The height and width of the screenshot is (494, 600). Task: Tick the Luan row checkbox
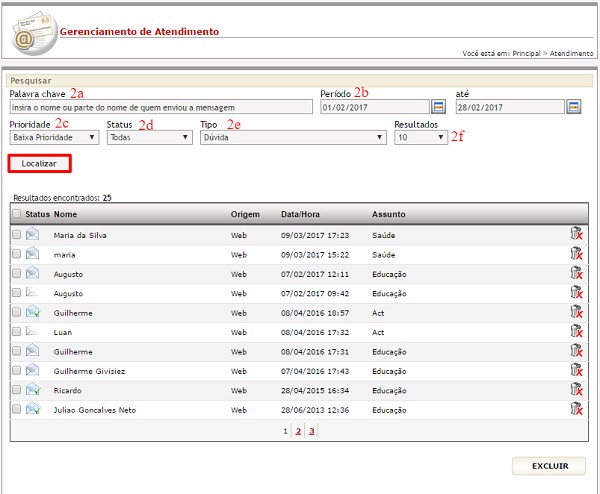pos(16,331)
